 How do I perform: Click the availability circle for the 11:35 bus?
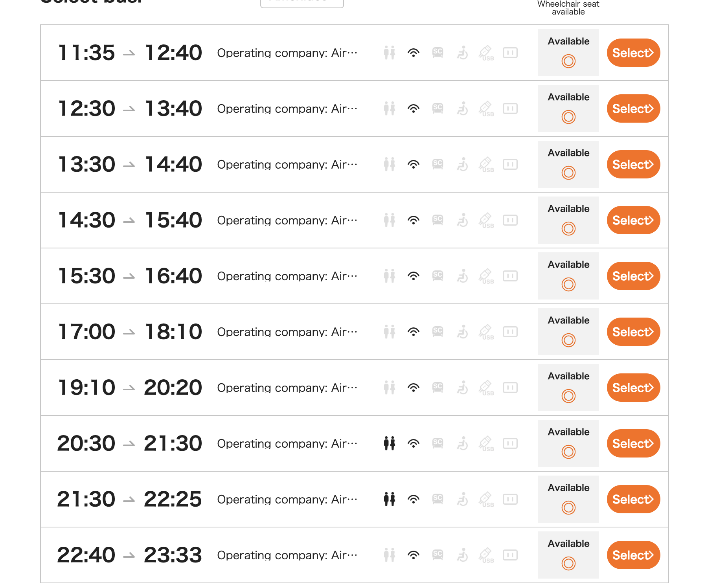[568, 61]
